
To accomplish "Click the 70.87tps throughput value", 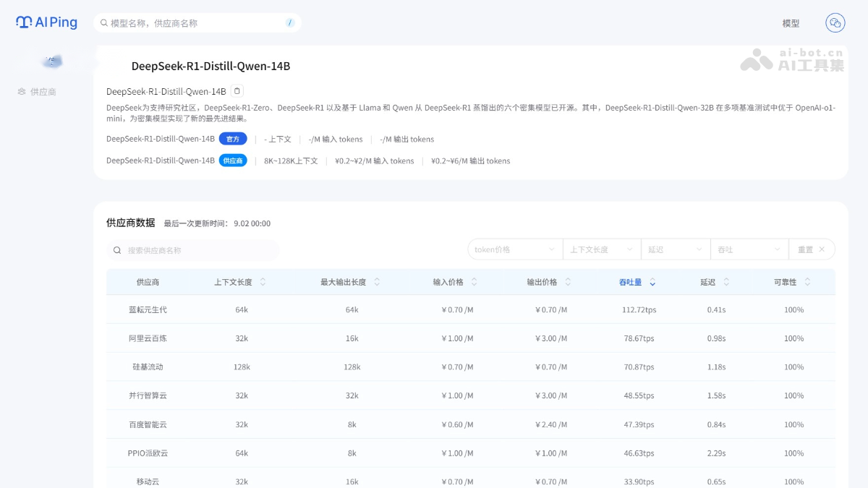I will click(639, 367).
